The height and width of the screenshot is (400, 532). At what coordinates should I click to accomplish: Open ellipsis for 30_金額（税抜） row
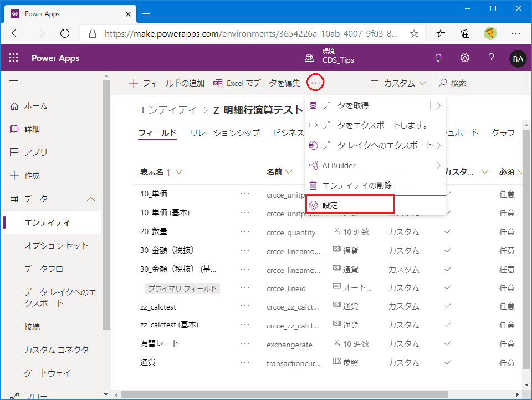coord(245,250)
